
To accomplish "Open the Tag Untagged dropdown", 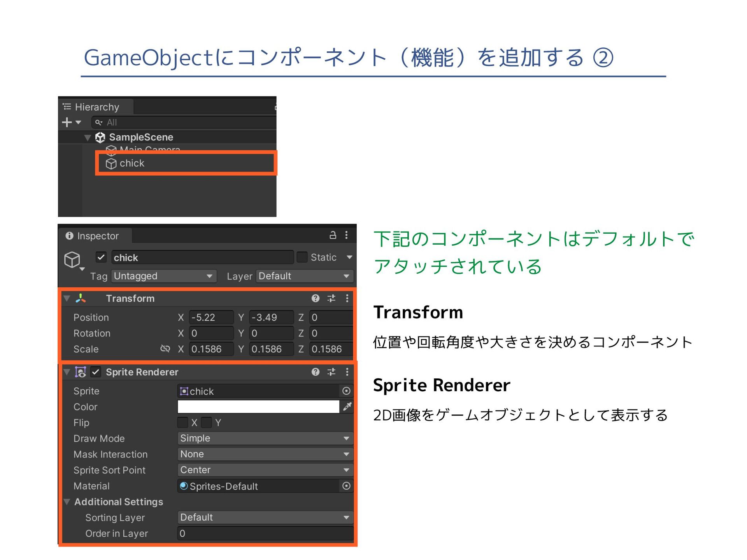I will point(163,276).
